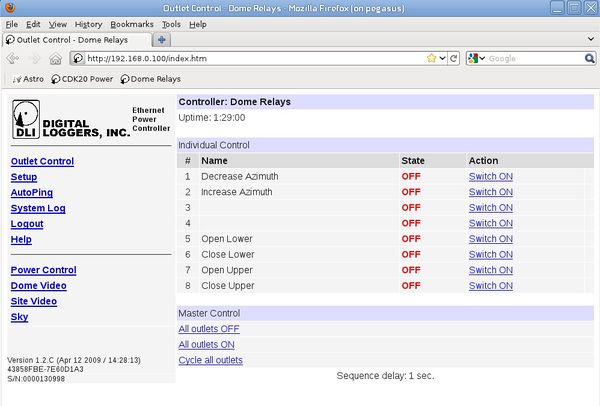Open the View menu
Viewport: 600px width, 406px height.
tap(57, 24)
